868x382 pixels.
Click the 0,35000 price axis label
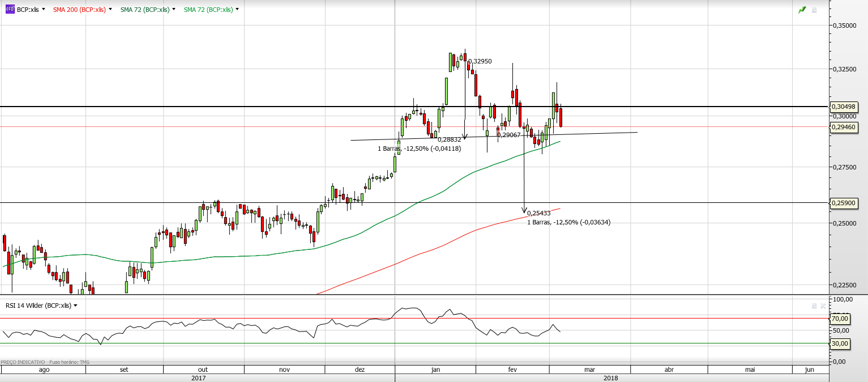coord(844,26)
